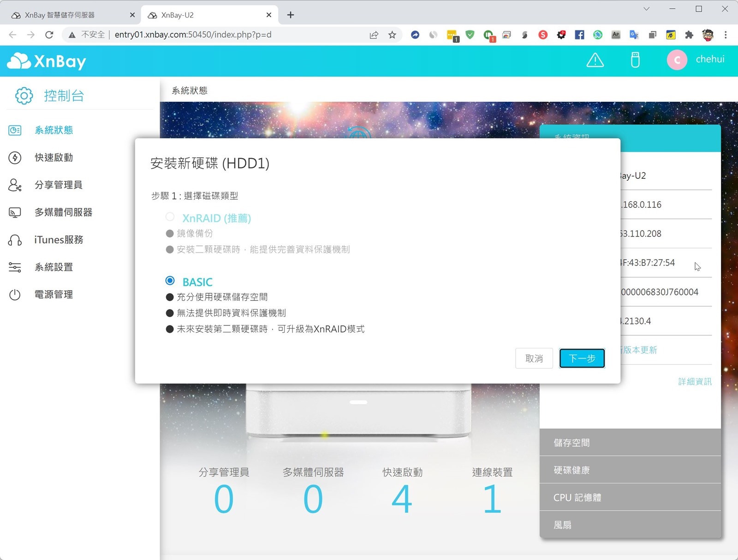Click the 下一步 button
This screenshot has height=560, width=738.
pos(582,358)
